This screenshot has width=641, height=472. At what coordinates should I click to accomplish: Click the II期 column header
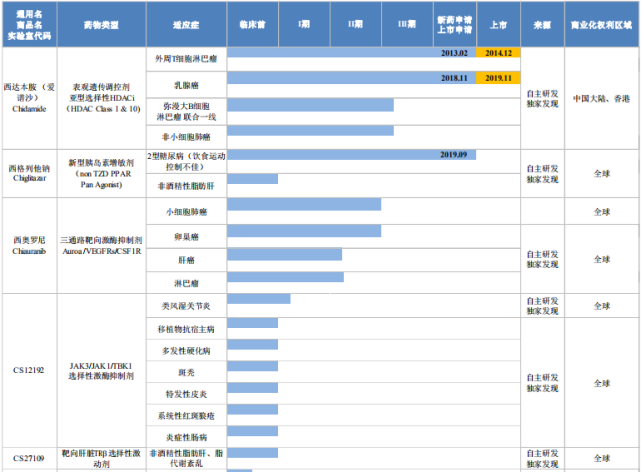click(x=356, y=25)
